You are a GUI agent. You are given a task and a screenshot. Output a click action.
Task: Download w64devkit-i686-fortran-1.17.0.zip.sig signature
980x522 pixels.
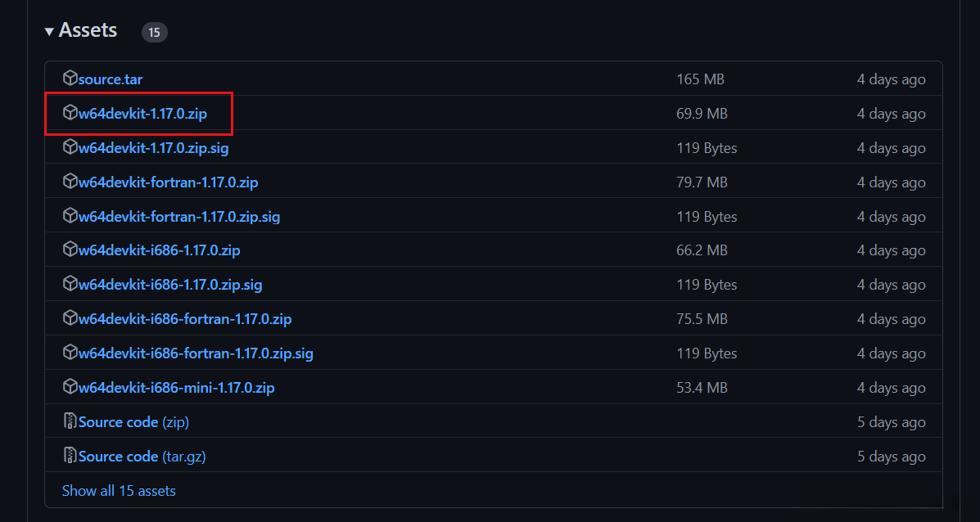[196, 353]
